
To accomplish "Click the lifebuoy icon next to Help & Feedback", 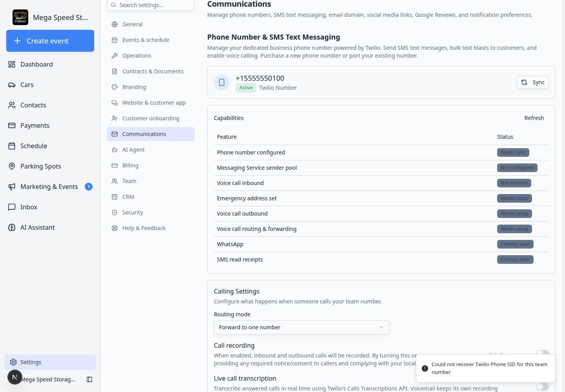I will (115, 228).
